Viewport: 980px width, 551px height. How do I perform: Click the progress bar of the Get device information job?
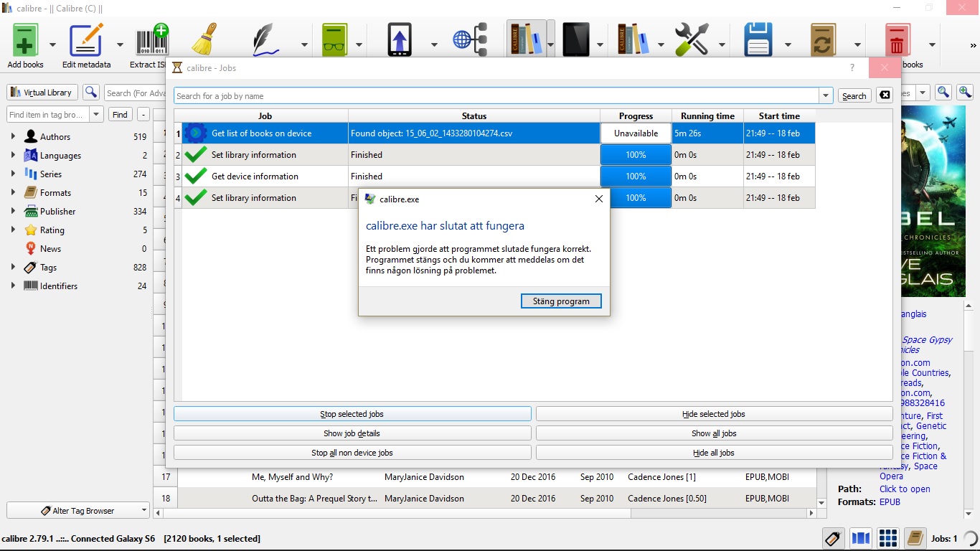pyautogui.click(x=636, y=176)
